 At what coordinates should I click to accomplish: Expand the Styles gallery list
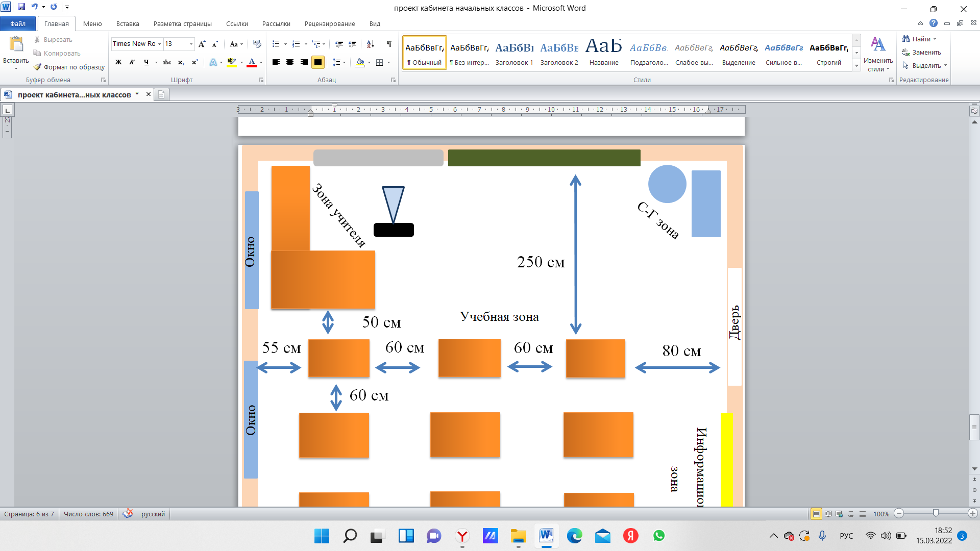(856, 66)
